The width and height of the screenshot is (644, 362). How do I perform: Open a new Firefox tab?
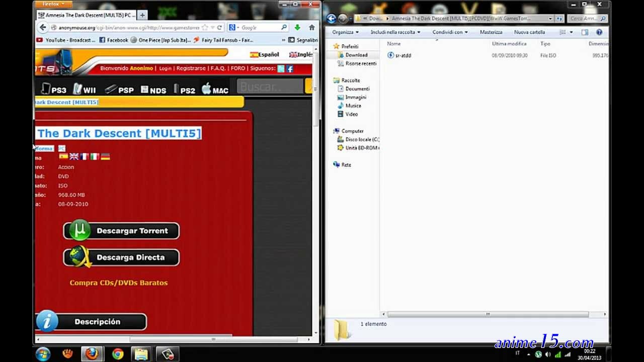(142, 15)
